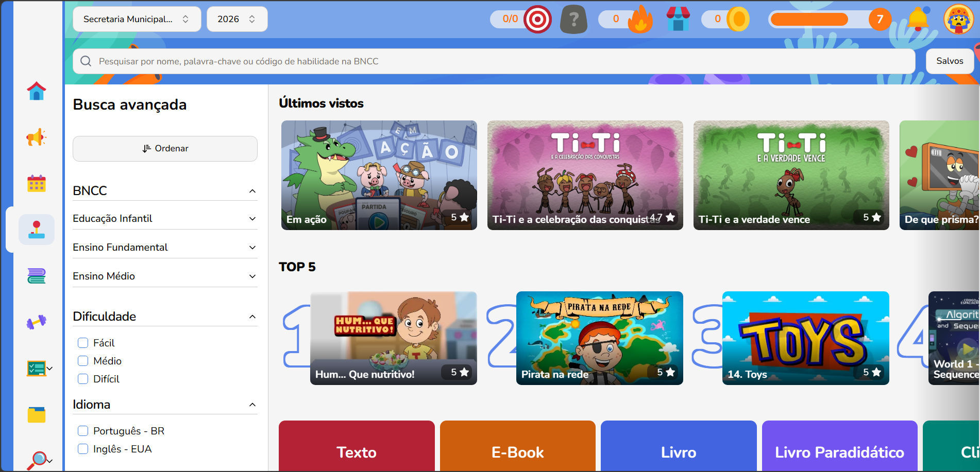Open the target goals icon
The width and height of the screenshot is (980, 472).
point(537,20)
